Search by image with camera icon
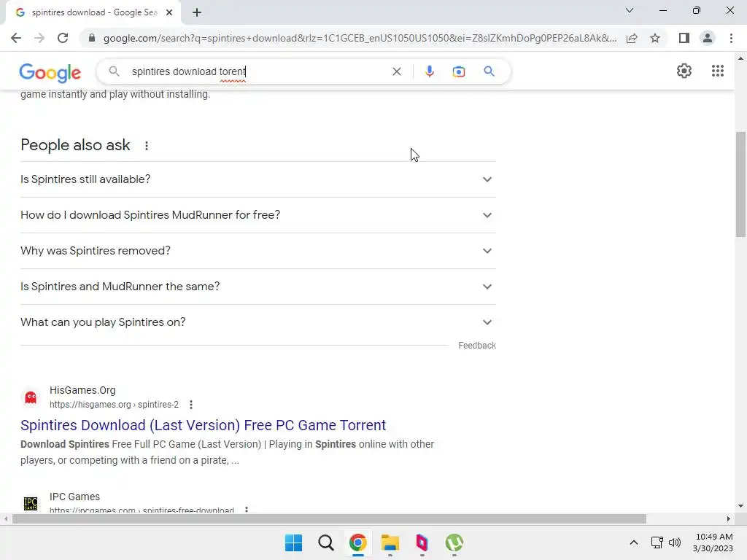The height and width of the screenshot is (560, 747). point(459,71)
